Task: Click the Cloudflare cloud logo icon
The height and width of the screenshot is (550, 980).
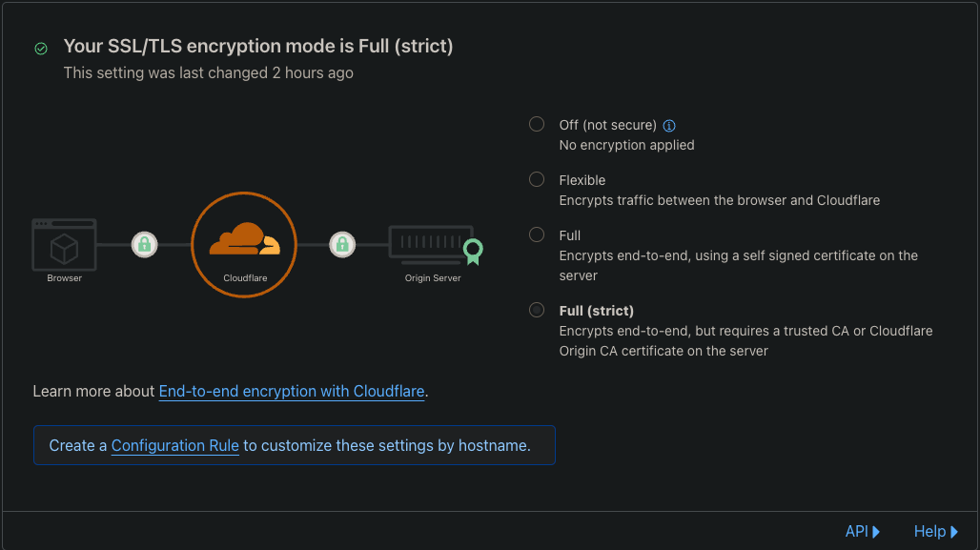Action: click(244, 240)
